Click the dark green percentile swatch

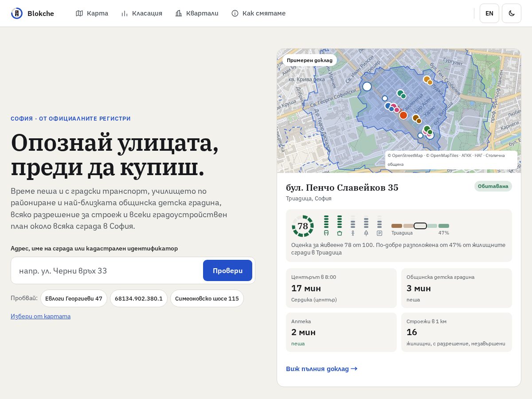444,226
